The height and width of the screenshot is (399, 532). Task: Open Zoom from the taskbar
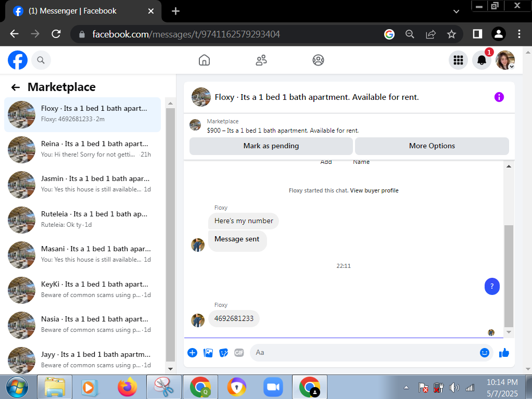tap(273, 387)
